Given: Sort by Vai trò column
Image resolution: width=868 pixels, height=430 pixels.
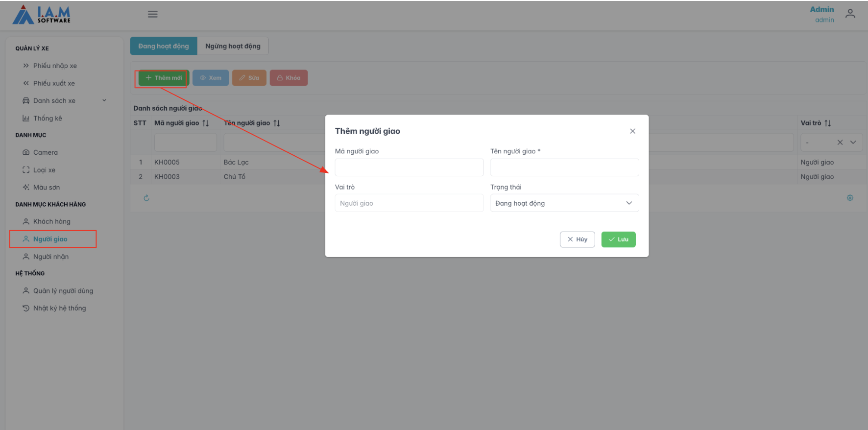Looking at the screenshot, I should tap(828, 123).
